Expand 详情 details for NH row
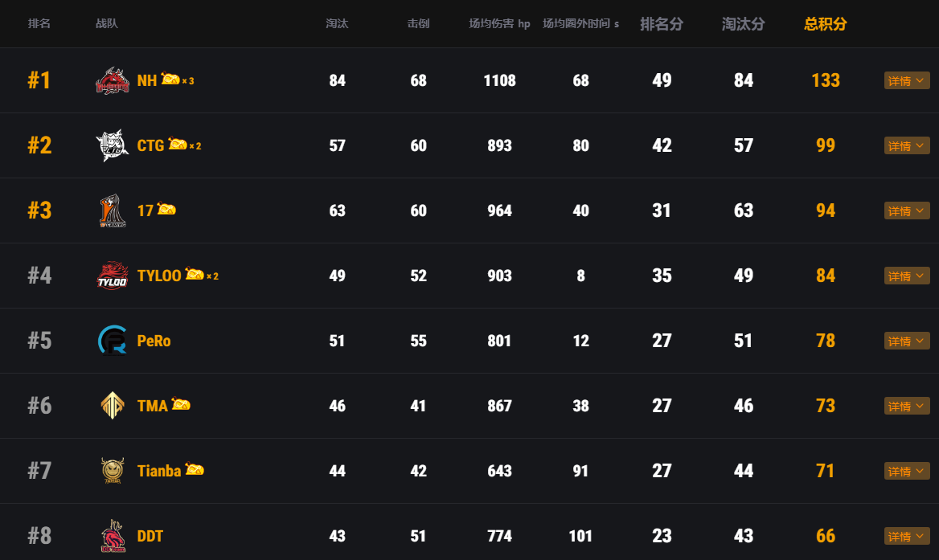This screenshot has height=560, width=939. (907, 81)
